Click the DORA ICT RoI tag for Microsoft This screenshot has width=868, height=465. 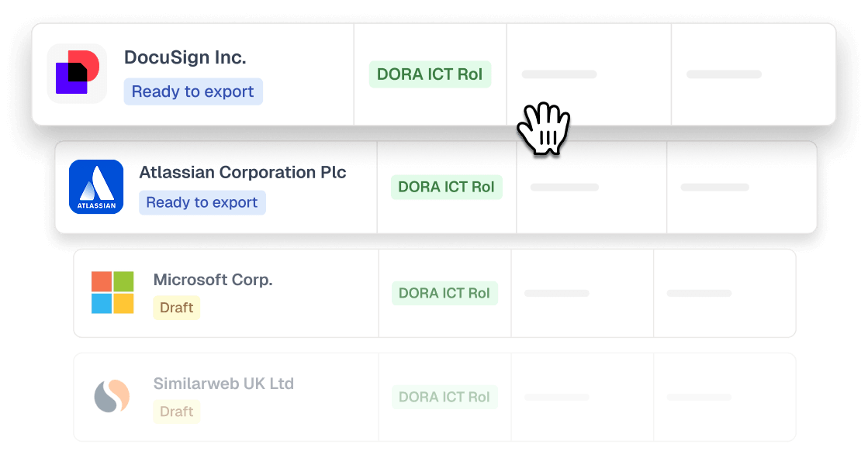[x=444, y=293]
